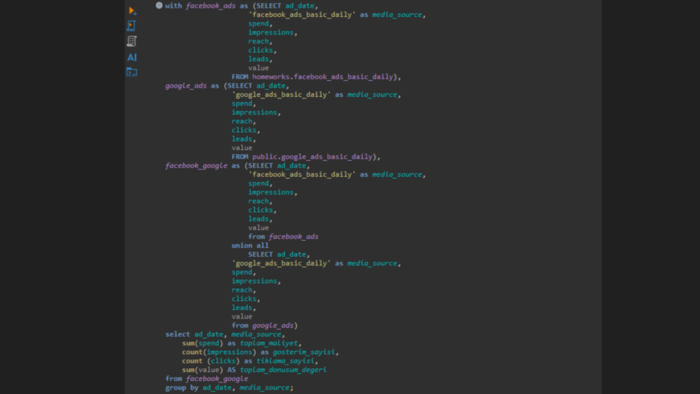The width and height of the screenshot is (700, 394).
Task: Click the 'group by' clause
Action: pyautogui.click(x=182, y=387)
